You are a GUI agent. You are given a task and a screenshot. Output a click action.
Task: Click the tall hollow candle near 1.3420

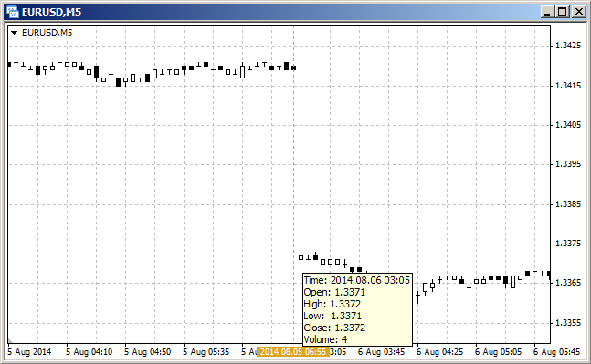tap(242, 71)
